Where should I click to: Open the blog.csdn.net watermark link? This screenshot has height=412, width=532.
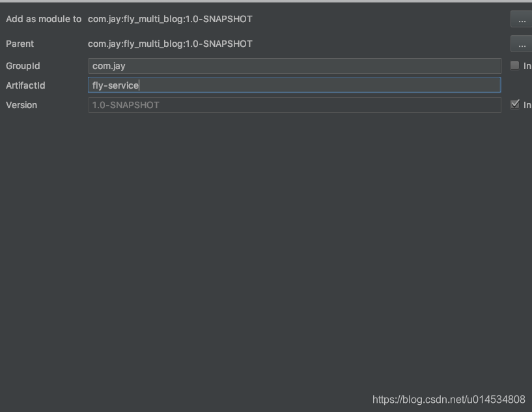(449, 400)
